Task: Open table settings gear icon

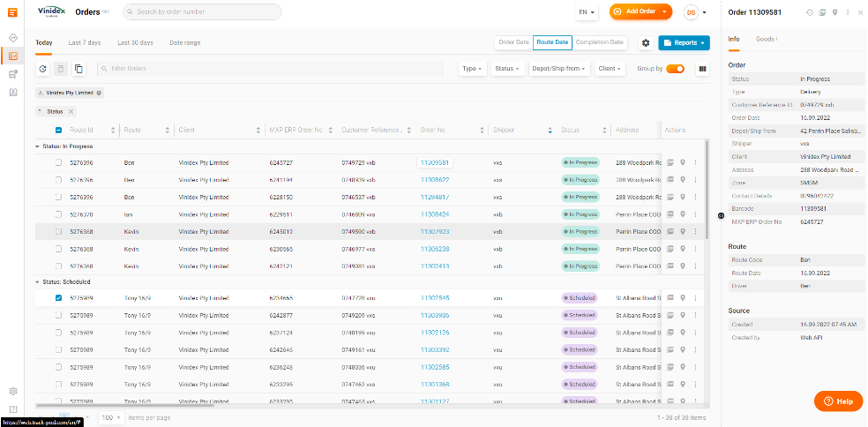Action: pyautogui.click(x=646, y=42)
